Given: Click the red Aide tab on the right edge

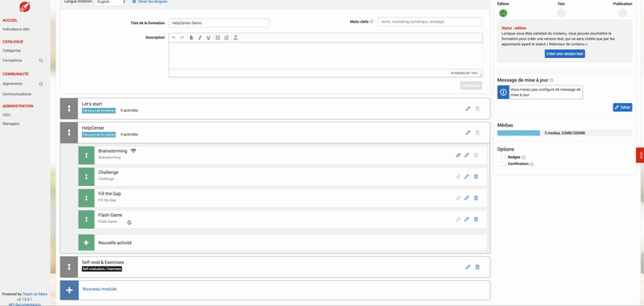Looking at the screenshot, I should coord(640,155).
